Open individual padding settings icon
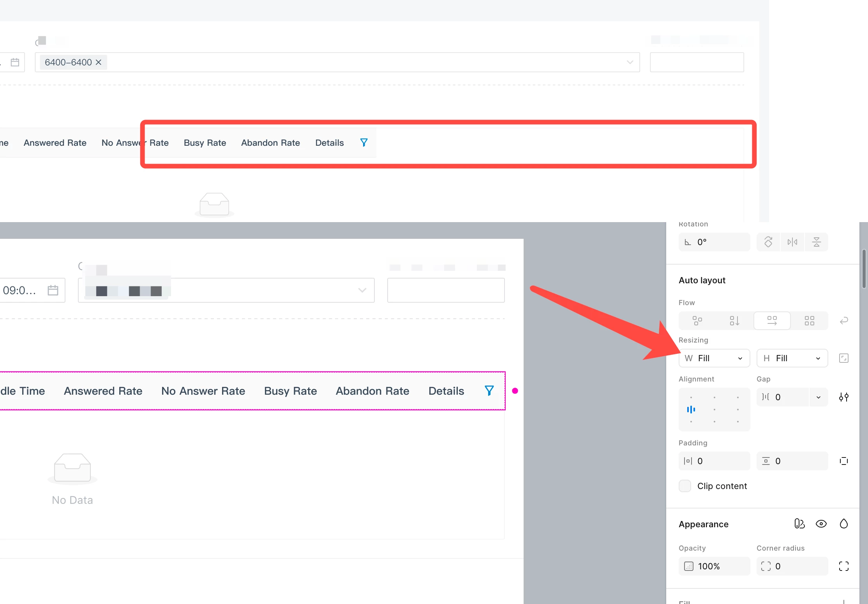Image resolution: width=868 pixels, height=604 pixels. [844, 461]
